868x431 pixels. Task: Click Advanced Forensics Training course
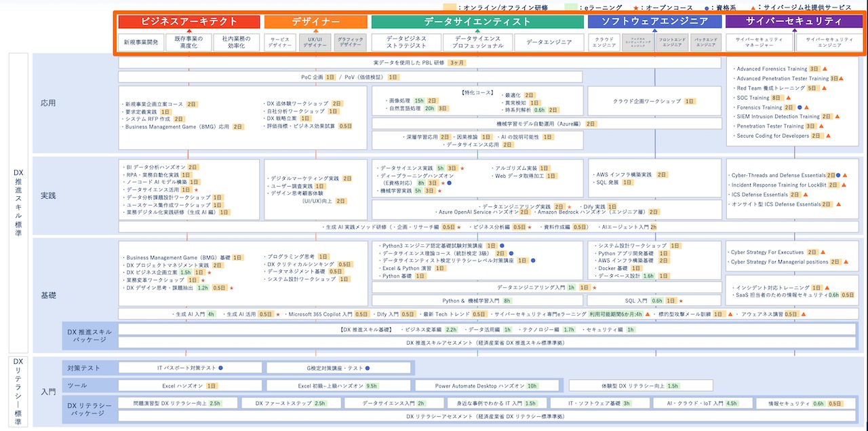[x=771, y=69]
